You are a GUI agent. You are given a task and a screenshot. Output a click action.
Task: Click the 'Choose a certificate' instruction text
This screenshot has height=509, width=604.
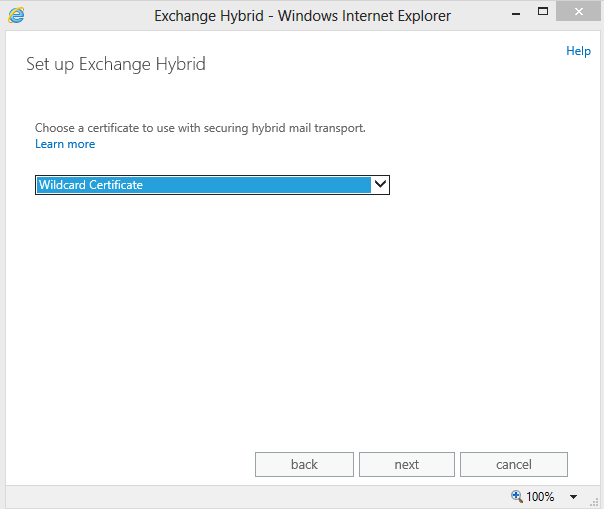click(200, 128)
